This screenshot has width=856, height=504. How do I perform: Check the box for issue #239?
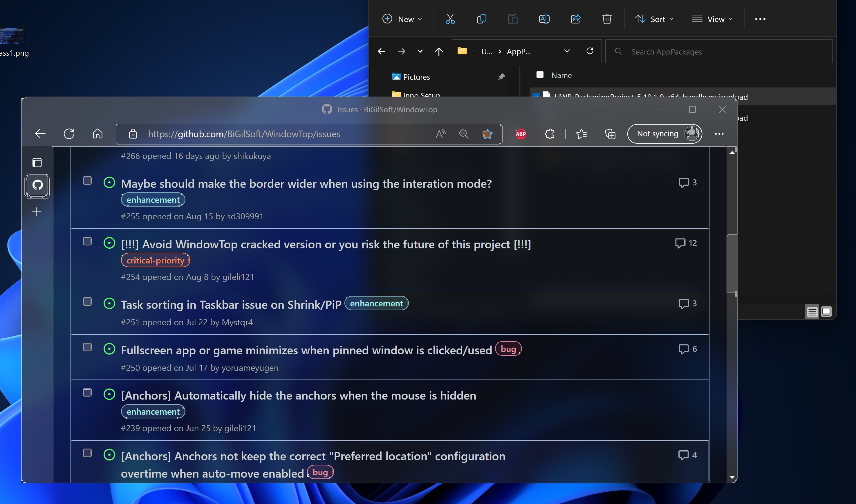pyautogui.click(x=87, y=392)
